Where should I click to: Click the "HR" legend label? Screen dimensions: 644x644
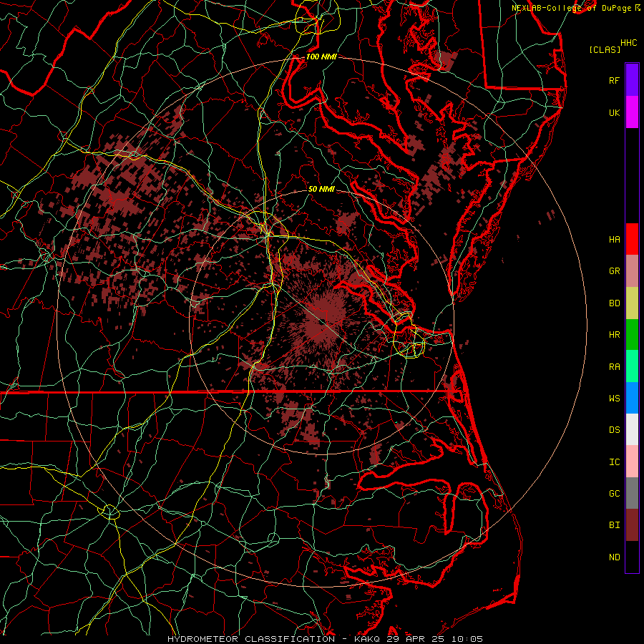(614, 334)
